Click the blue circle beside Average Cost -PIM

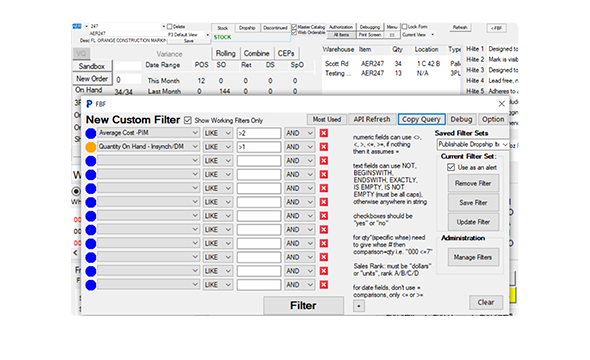[91, 133]
